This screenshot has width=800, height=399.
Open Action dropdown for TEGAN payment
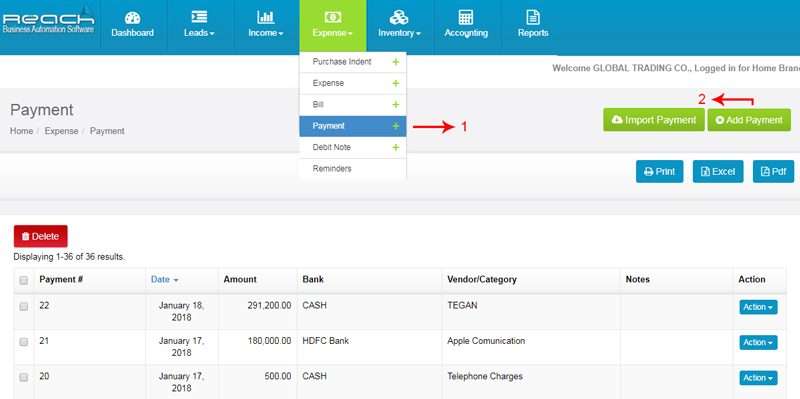[758, 307]
